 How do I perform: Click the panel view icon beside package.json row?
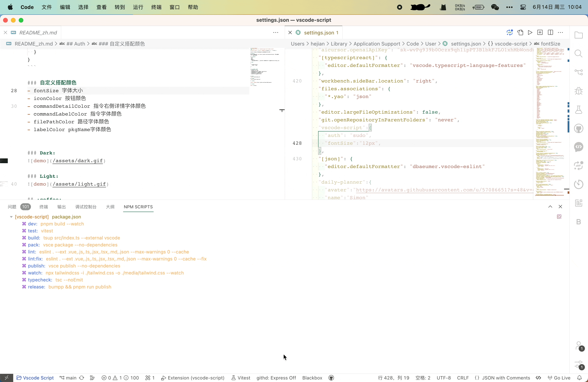(559, 217)
